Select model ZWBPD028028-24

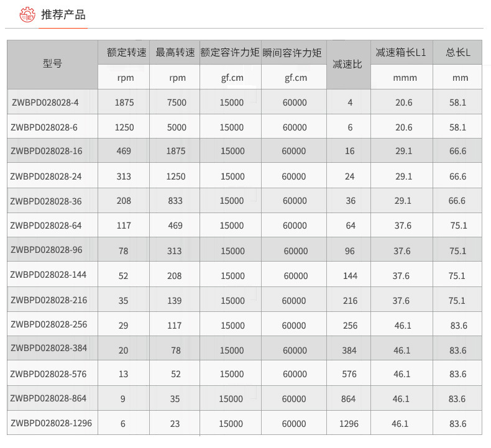coord(46,176)
